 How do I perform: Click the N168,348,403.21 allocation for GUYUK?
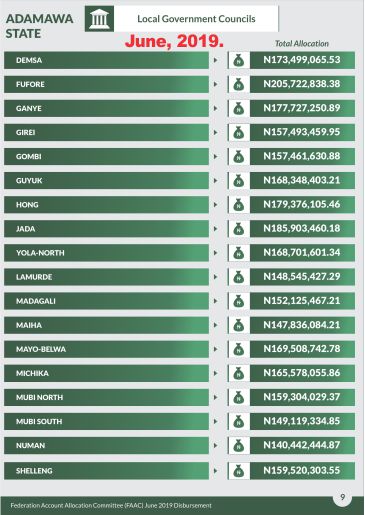(302, 180)
